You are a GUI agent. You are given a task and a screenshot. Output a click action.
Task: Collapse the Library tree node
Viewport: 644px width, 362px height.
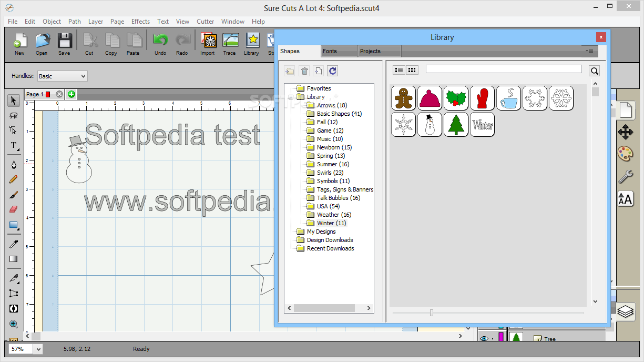click(x=291, y=97)
